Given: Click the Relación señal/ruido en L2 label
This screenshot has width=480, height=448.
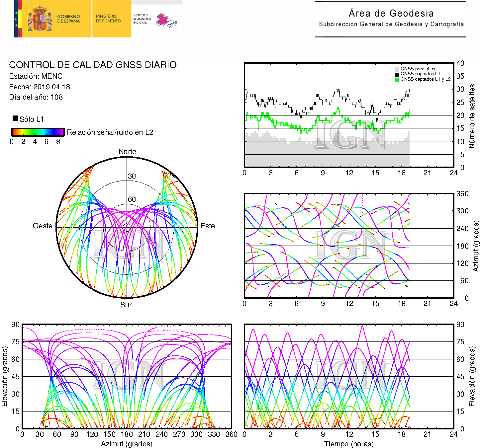Looking at the screenshot, I should [x=110, y=132].
